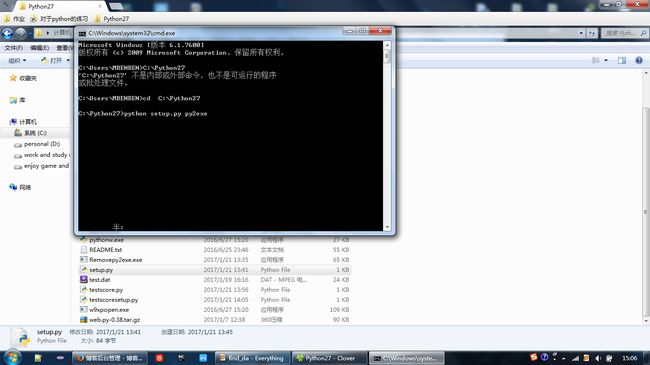Select the enjoy game drive

[x=42, y=166]
